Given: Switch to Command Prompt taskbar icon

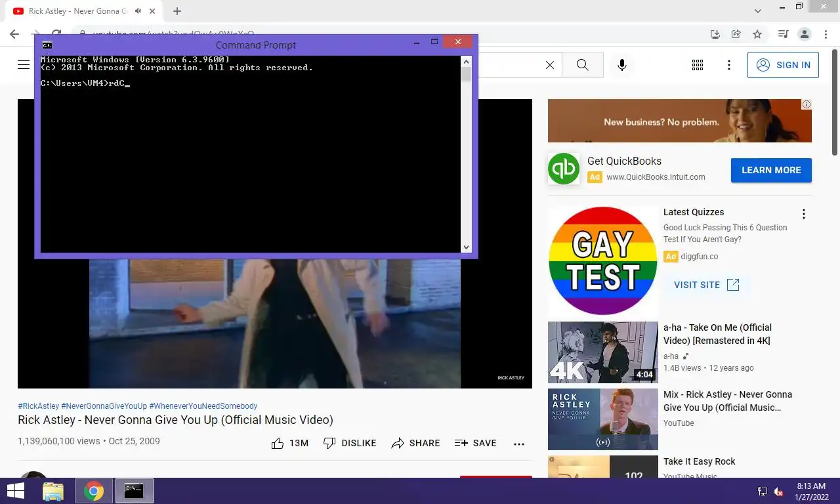Looking at the screenshot, I should pyautogui.click(x=135, y=491).
